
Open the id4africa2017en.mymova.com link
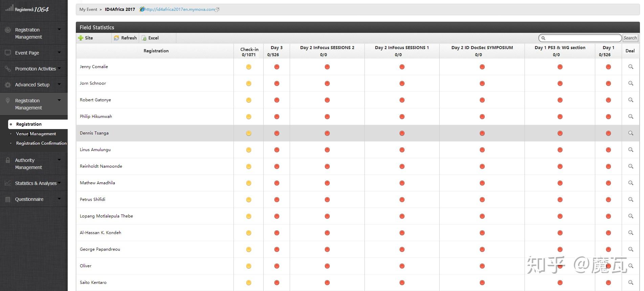coord(180,9)
